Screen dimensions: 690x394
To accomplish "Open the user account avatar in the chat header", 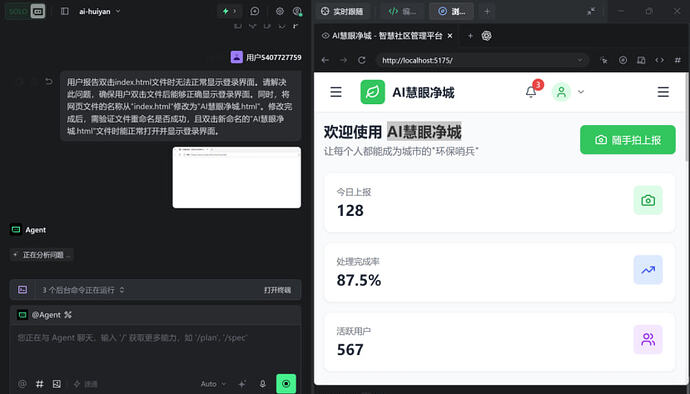I will [x=297, y=11].
